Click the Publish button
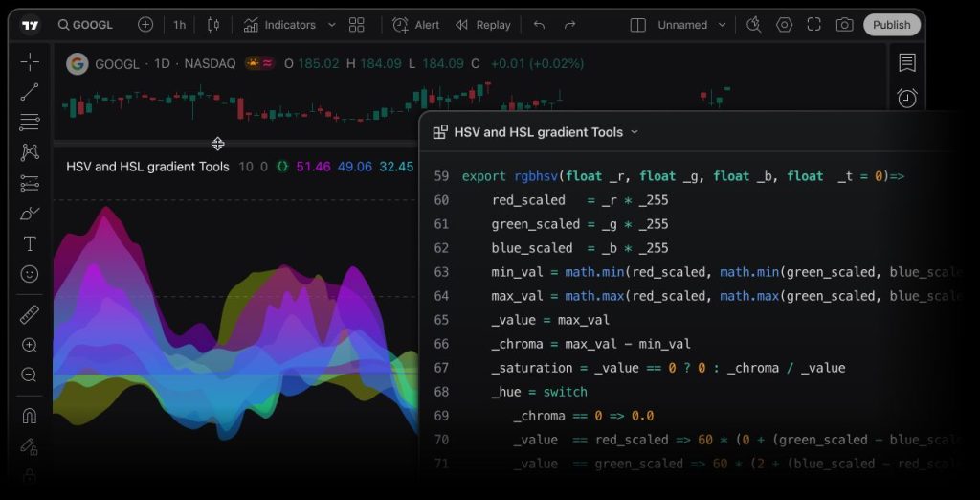 coord(891,25)
